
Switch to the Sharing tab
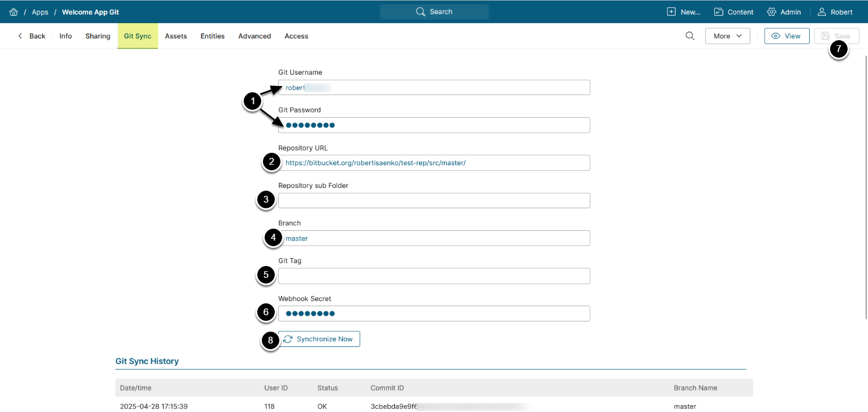(98, 36)
